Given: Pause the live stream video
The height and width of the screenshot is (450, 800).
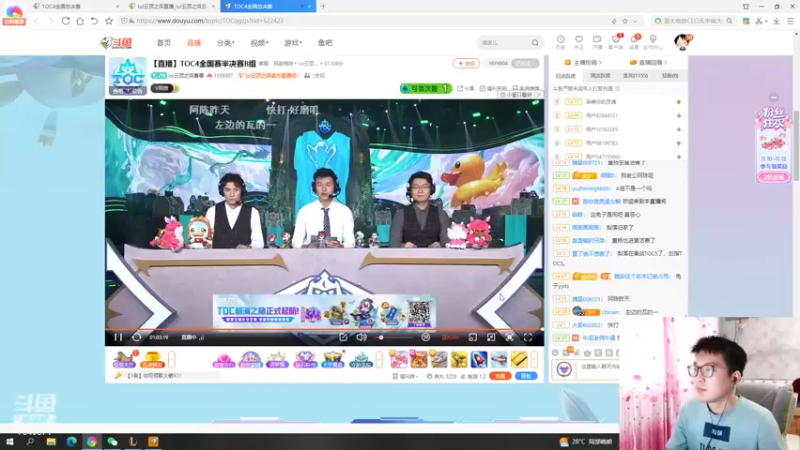Looking at the screenshot, I should click(118, 337).
